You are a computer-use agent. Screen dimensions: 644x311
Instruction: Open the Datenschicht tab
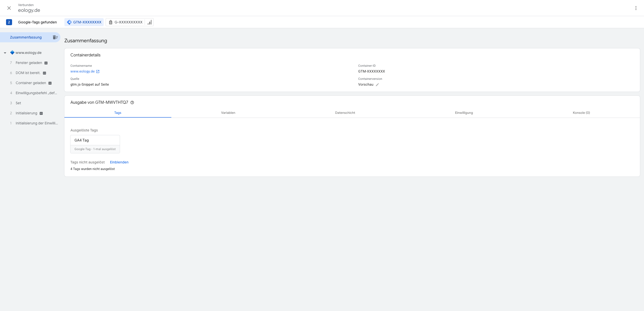coord(345,113)
